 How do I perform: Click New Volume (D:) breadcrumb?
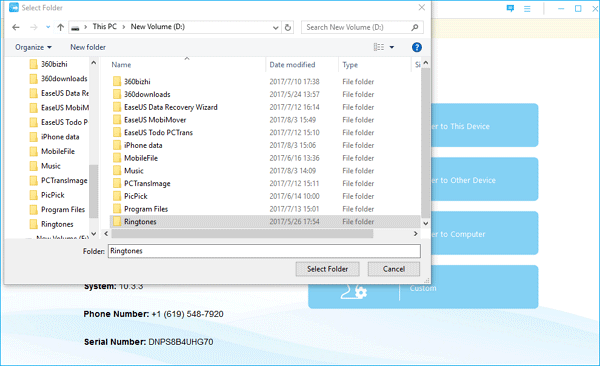pos(158,27)
